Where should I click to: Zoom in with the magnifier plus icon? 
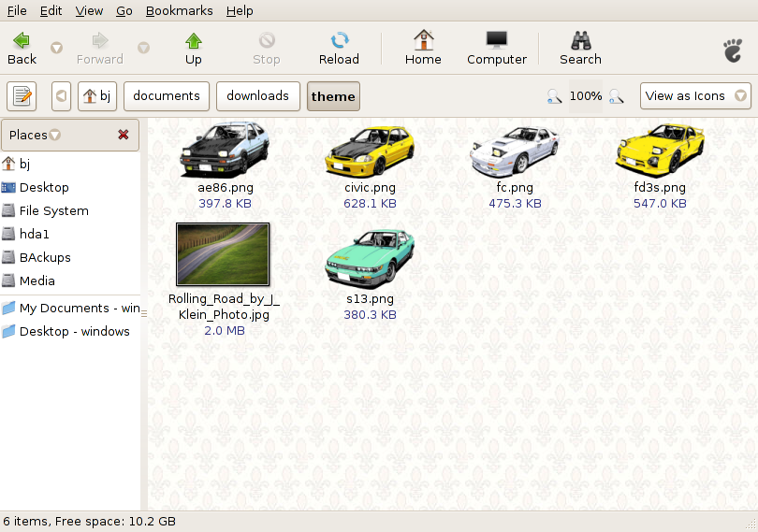(617, 96)
